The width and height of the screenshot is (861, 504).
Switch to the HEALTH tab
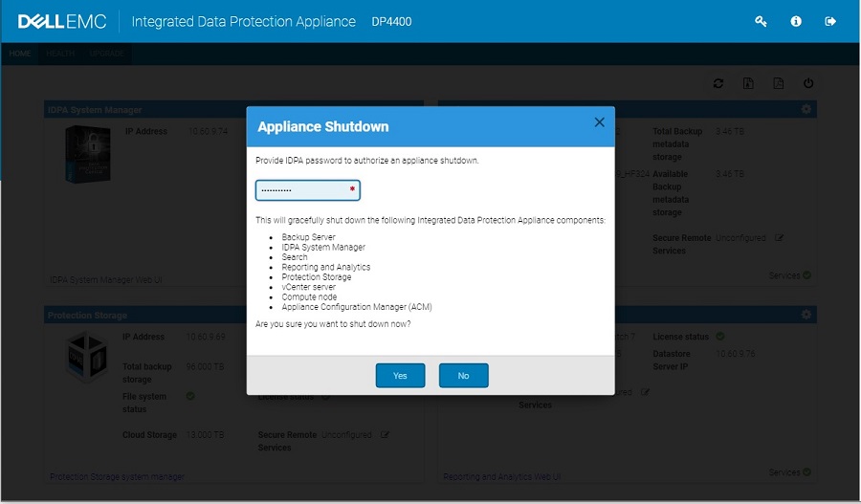pos(60,54)
